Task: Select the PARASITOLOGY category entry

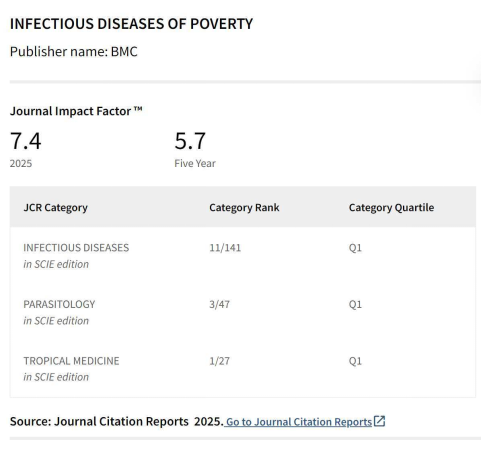Action: 59,312
